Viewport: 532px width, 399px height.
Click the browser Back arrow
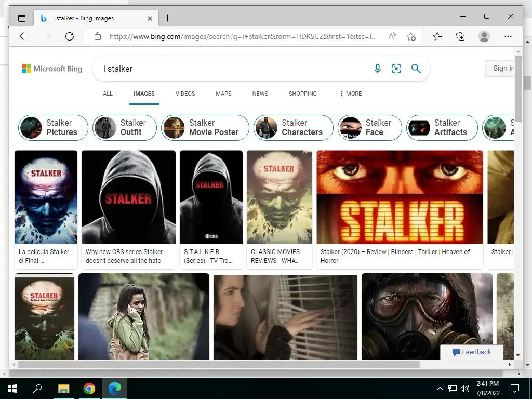(24, 36)
